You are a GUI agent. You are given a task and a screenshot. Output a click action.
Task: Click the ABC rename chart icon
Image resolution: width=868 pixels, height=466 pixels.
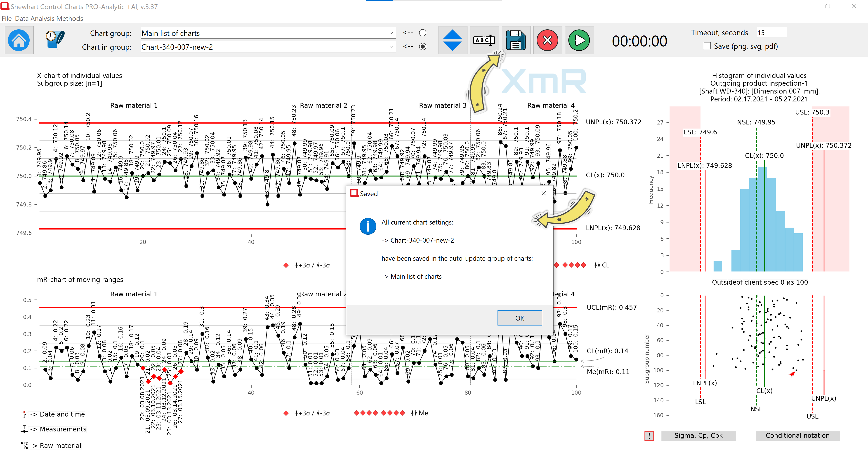tap(484, 40)
